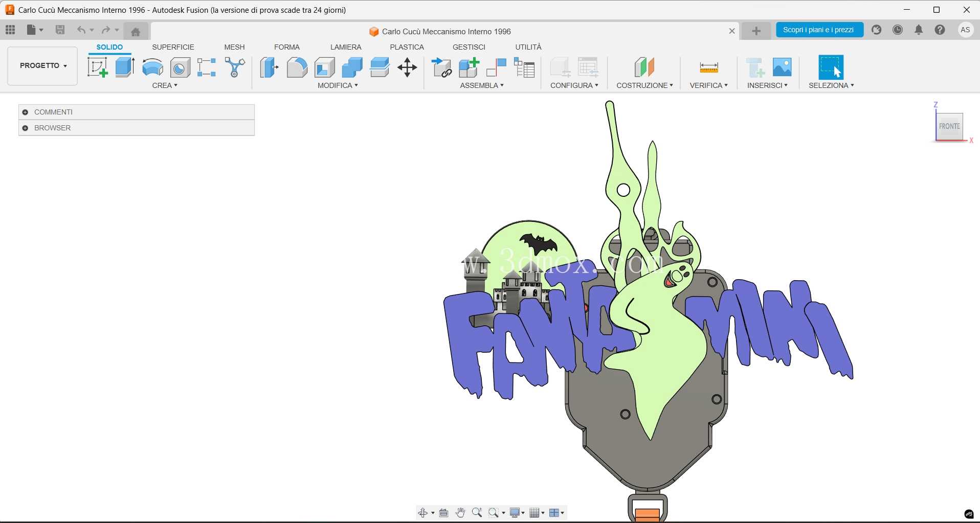Switch to the FORMA tab
Image resolution: width=980 pixels, height=523 pixels.
287,47
